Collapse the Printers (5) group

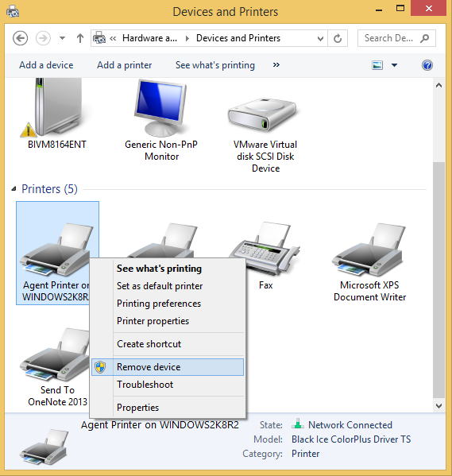point(14,189)
